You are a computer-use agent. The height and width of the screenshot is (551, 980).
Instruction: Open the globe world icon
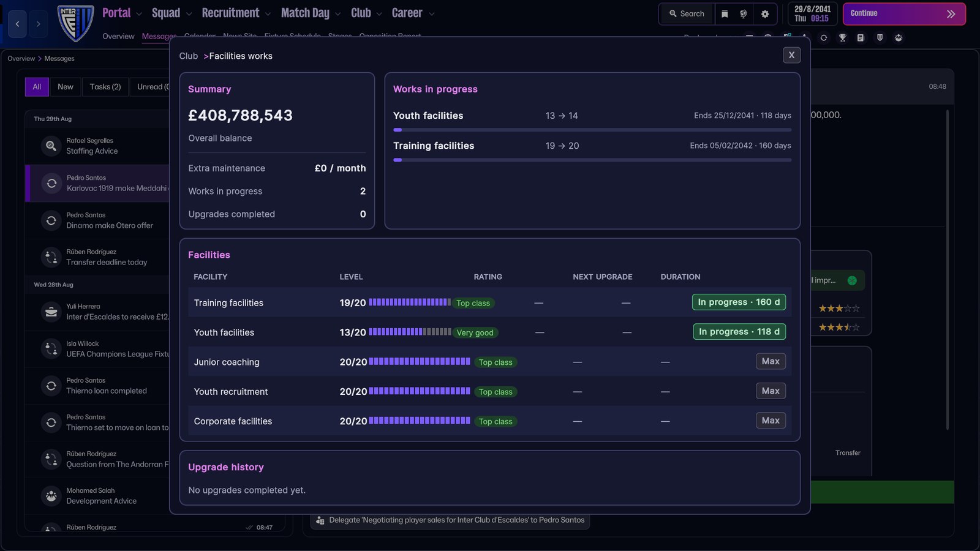pyautogui.click(x=744, y=13)
